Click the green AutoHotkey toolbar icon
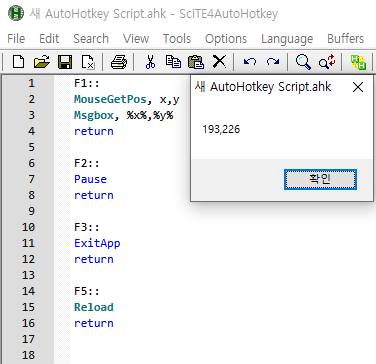Viewport: 376px width, 364px height. point(358,62)
